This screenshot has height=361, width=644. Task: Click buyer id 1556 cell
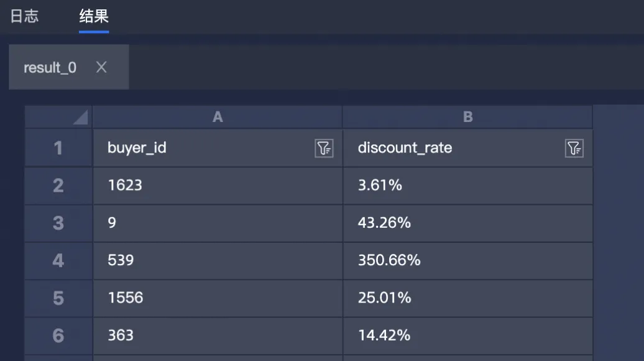pyautogui.click(x=218, y=298)
